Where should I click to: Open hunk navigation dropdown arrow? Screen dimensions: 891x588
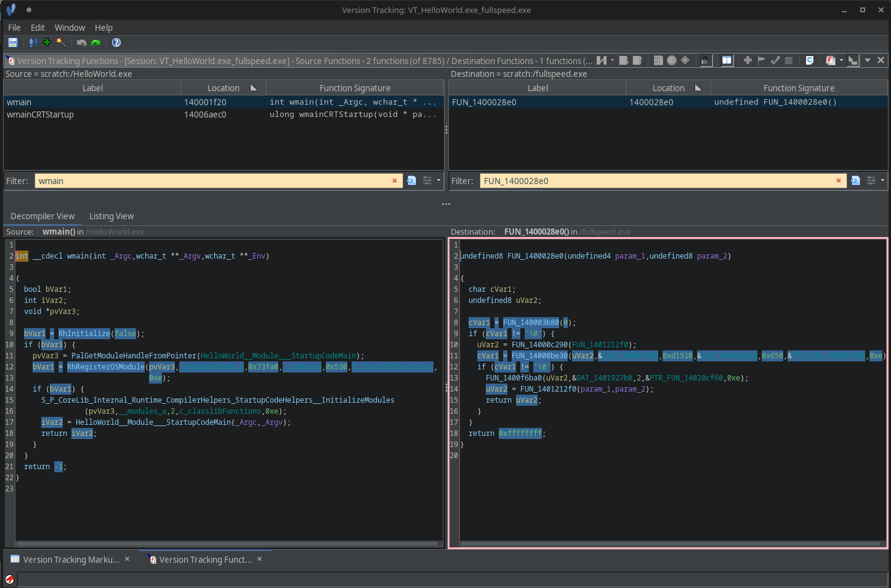point(612,60)
